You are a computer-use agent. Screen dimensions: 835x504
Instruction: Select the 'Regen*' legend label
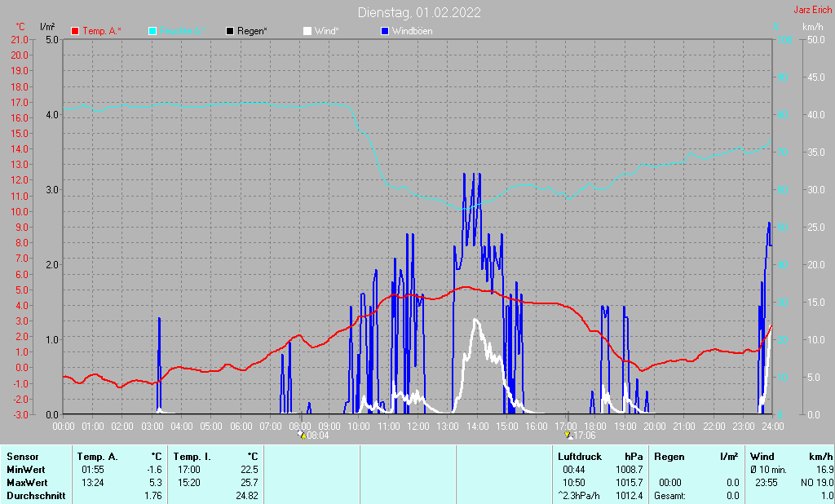[253, 31]
